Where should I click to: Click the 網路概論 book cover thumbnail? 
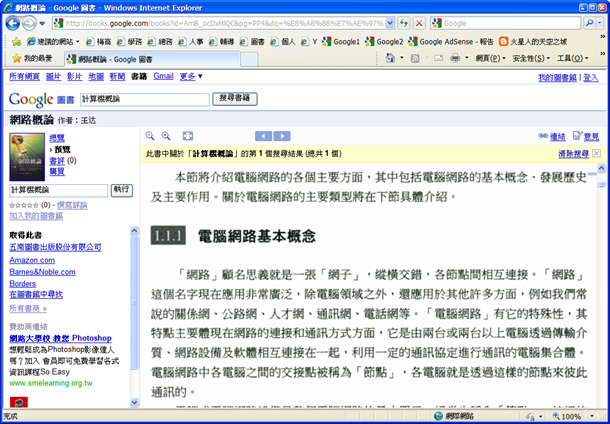click(x=27, y=157)
